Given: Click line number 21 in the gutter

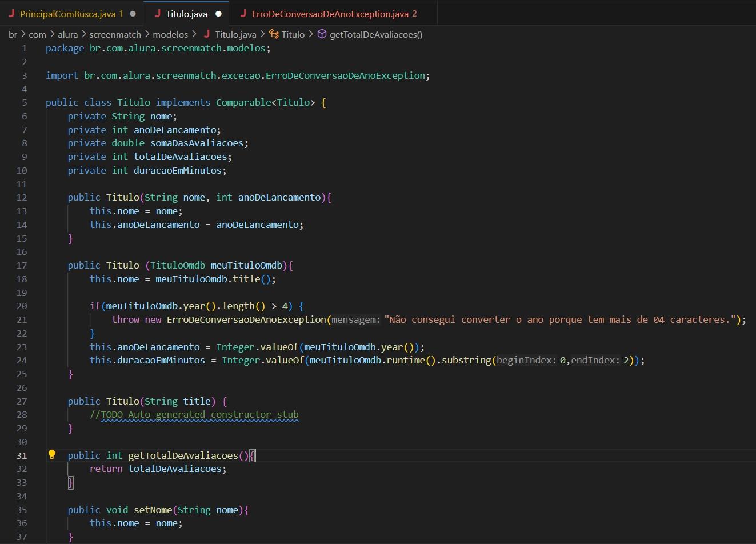Looking at the screenshot, I should tap(22, 319).
